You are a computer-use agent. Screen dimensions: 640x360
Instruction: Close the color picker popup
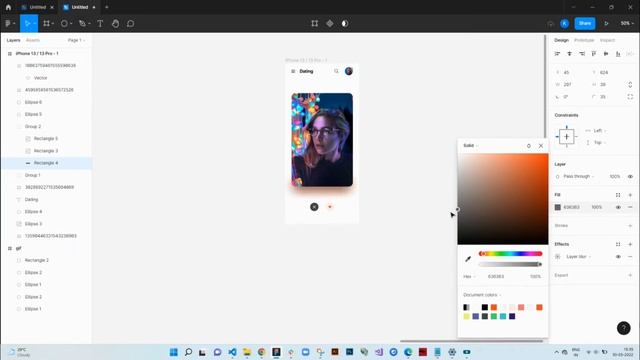click(541, 146)
